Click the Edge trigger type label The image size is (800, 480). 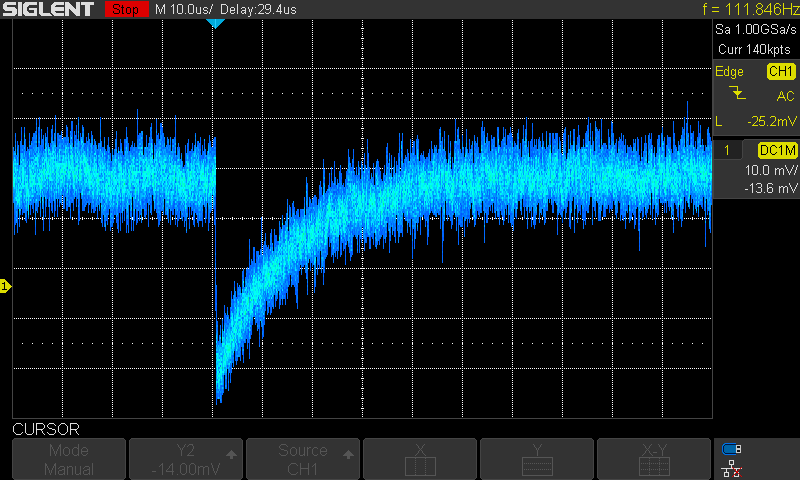(729, 71)
